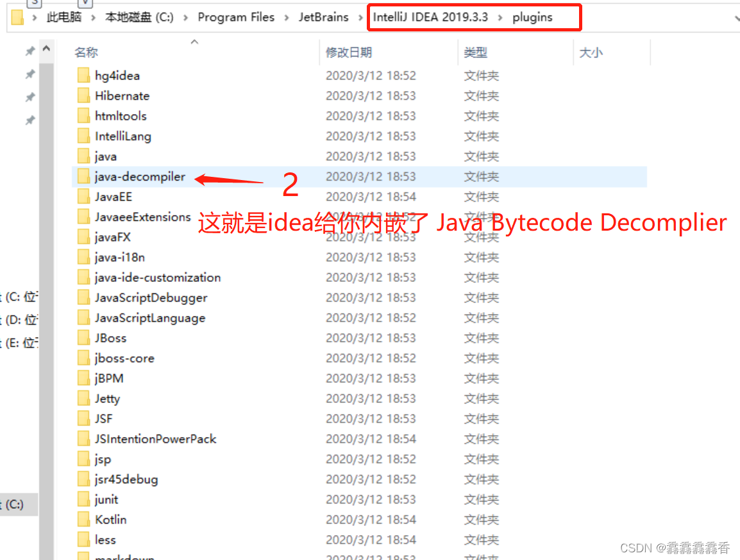Open dropdown chevron after 此电脑 breadcrumb
This screenshot has width=740, height=560.
click(93, 17)
